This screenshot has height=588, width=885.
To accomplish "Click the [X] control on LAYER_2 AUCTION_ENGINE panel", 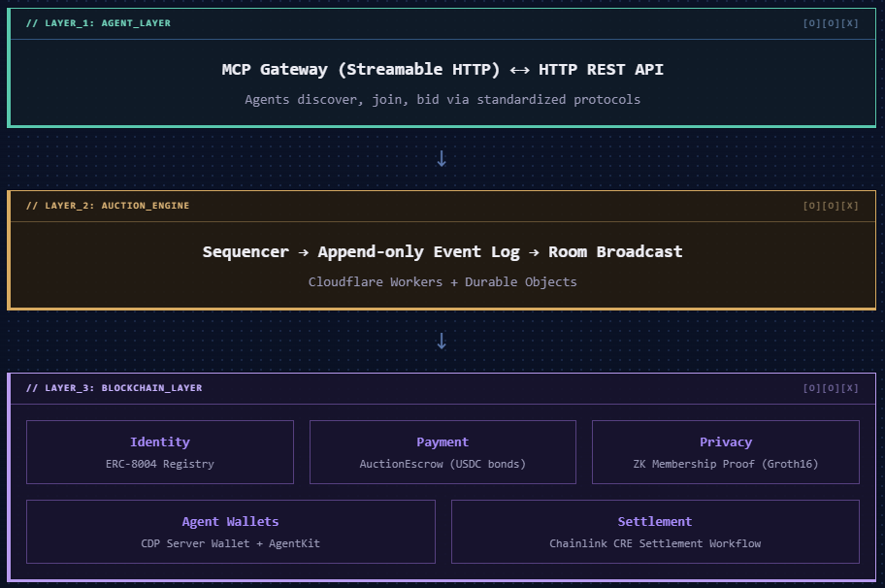I will 849,206.
